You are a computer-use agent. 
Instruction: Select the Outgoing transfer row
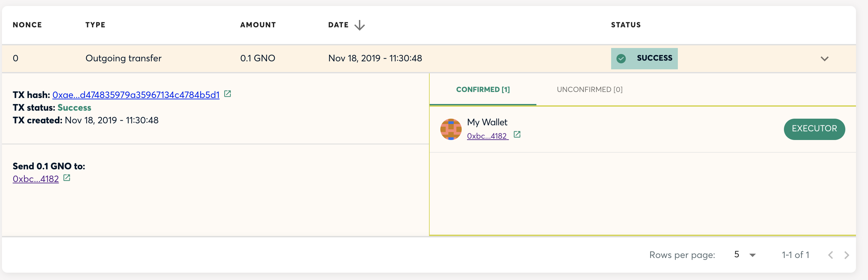click(x=123, y=58)
